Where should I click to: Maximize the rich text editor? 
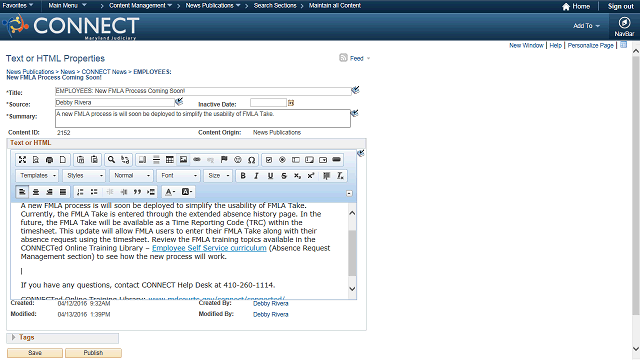click(x=22, y=160)
